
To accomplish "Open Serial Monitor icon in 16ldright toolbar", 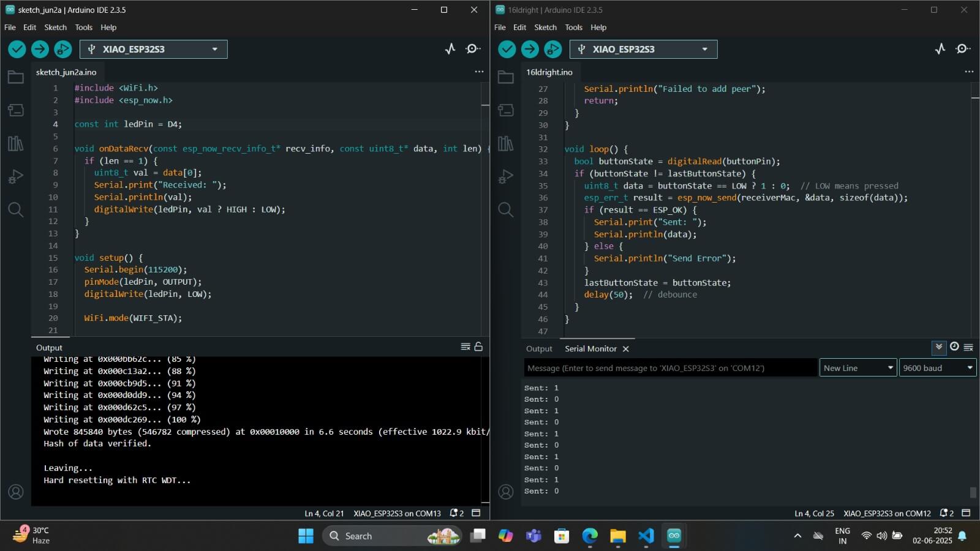I will point(963,49).
